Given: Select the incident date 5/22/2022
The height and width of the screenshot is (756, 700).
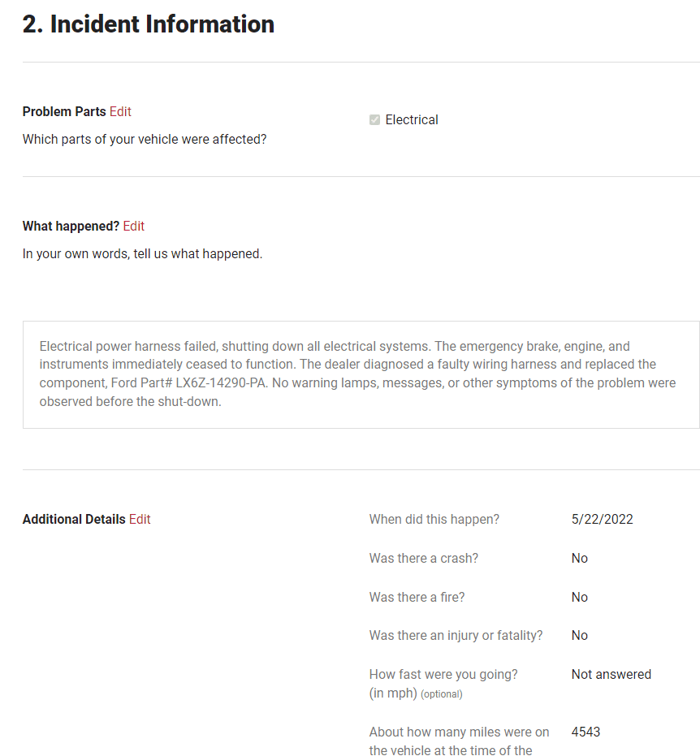Looking at the screenshot, I should [x=602, y=519].
